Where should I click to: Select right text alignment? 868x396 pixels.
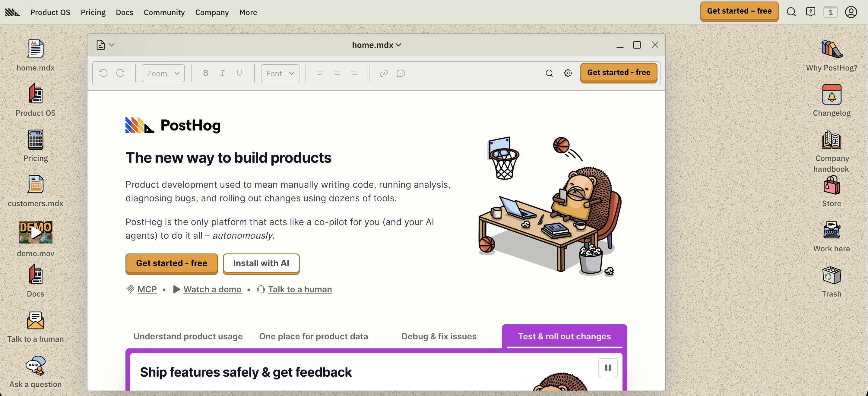click(x=354, y=73)
